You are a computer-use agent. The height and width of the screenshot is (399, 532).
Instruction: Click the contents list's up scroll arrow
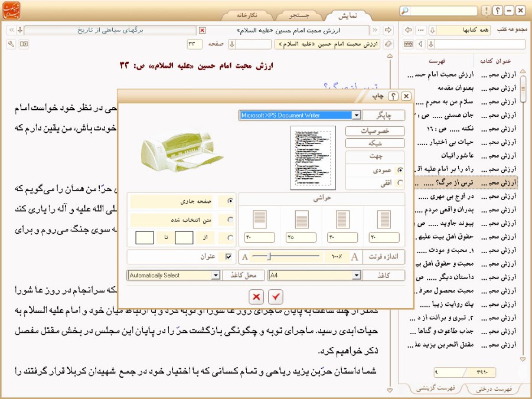pyautogui.click(x=523, y=71)
